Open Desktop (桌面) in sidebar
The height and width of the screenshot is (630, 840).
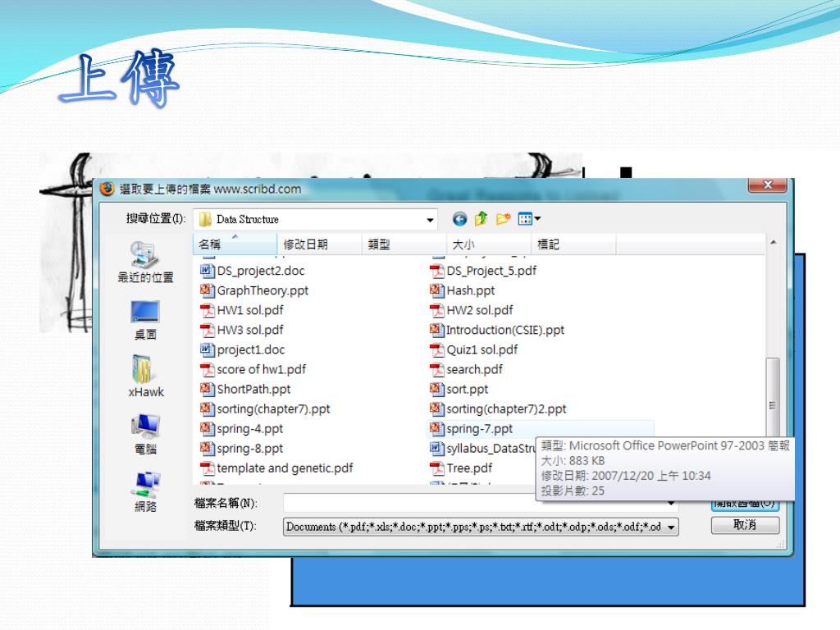pos(145,321)
